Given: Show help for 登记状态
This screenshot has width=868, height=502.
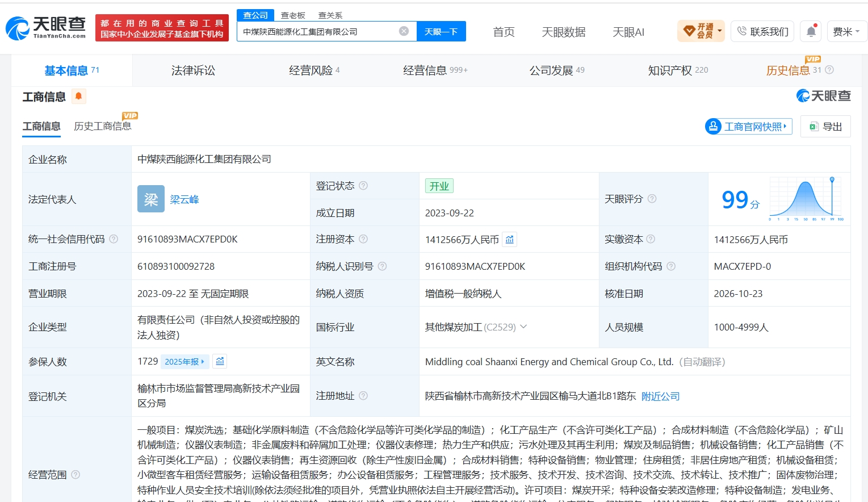Looking at the screenshot, I should coord(363,186).
